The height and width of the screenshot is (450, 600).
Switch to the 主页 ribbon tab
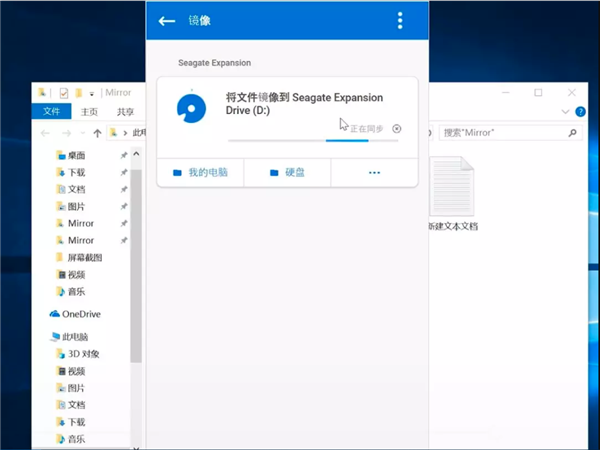[89, 112]
